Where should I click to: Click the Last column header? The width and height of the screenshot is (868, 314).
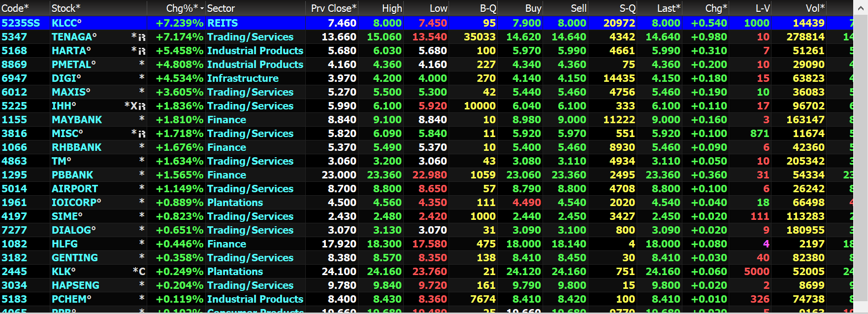pos(668,8)
